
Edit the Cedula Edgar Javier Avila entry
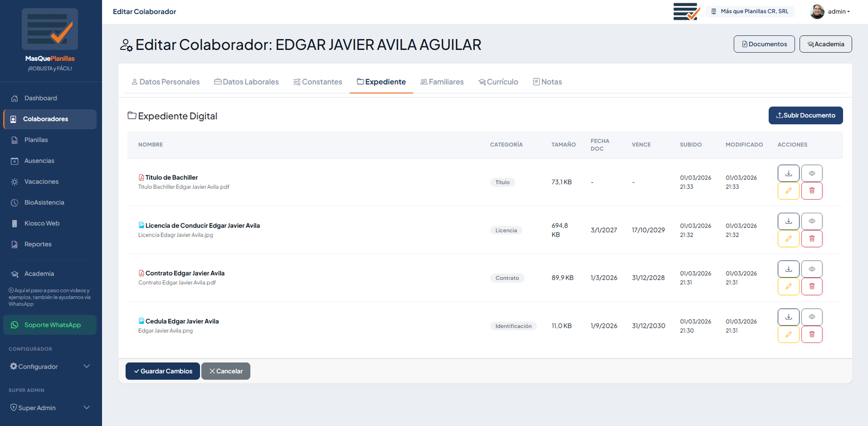tap(788, 334)
